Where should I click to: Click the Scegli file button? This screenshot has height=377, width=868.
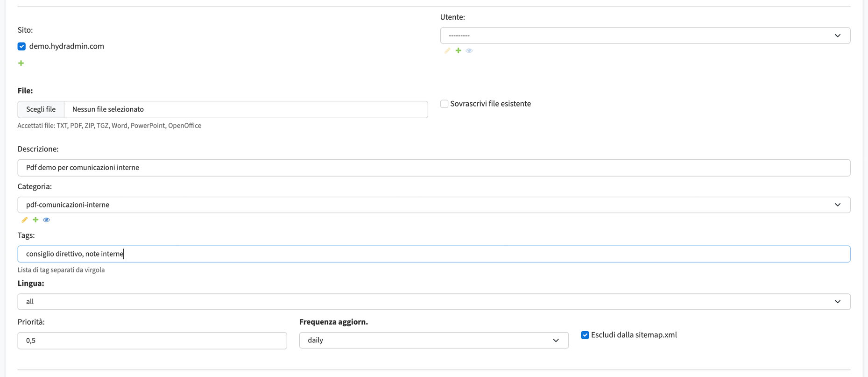click(x=41, y=109)
